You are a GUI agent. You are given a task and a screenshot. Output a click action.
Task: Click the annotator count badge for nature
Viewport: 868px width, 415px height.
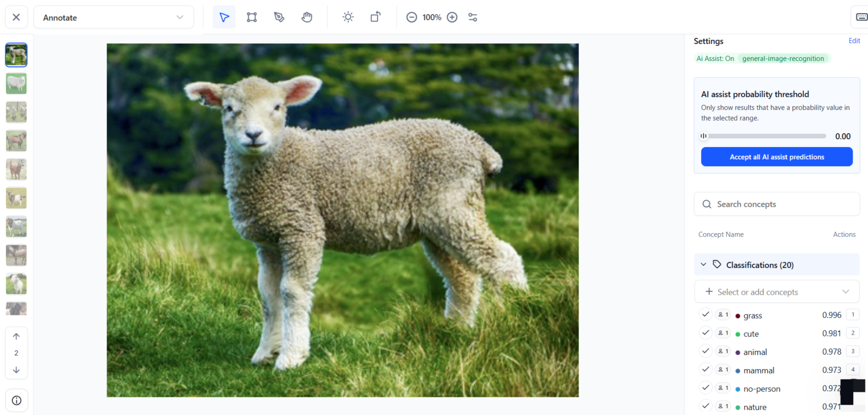tap(723, 406)
